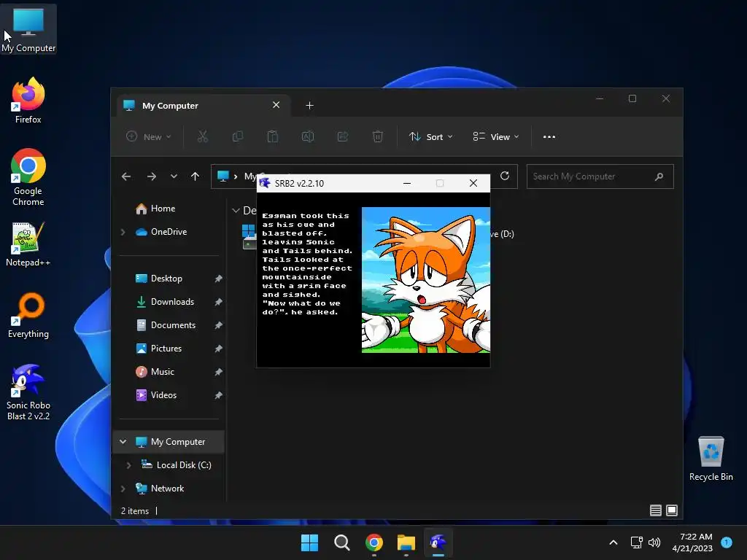747x560 pixels.
Task: Click the SRB2 v2.2.10 title bar icon
Action: pyautogui.click(x=265, y=183)
